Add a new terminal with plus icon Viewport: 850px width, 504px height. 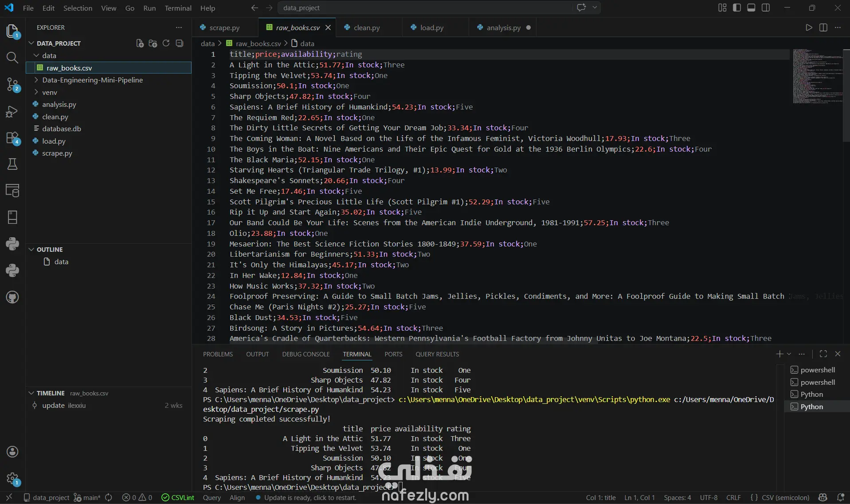click(779, 354)
